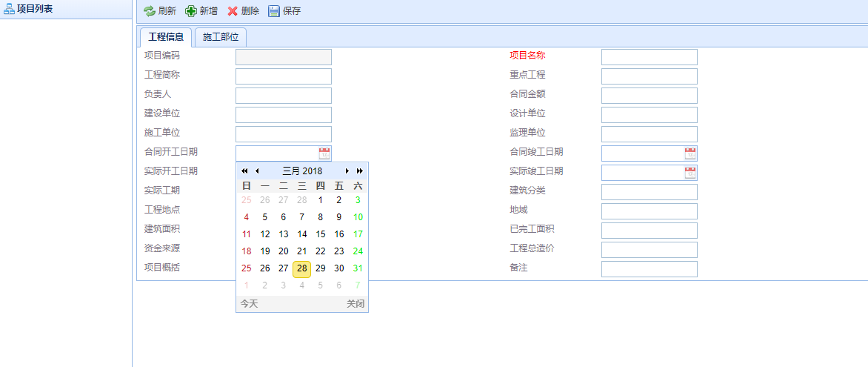The height and width of the screenshot is (367, 868).
Task: Switch to the 工程信息 tab
Action: tap(166, 37)
